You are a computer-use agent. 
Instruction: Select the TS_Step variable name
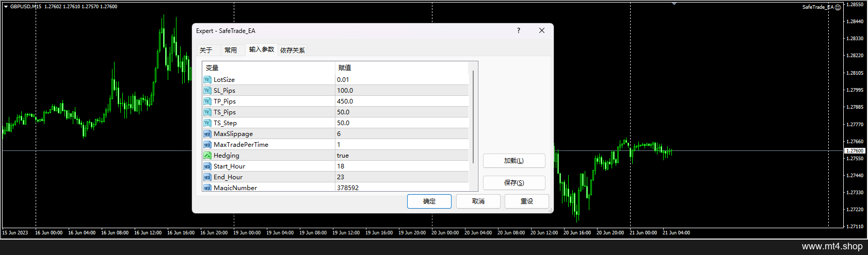pyautogui.click(x=225, y=123)
